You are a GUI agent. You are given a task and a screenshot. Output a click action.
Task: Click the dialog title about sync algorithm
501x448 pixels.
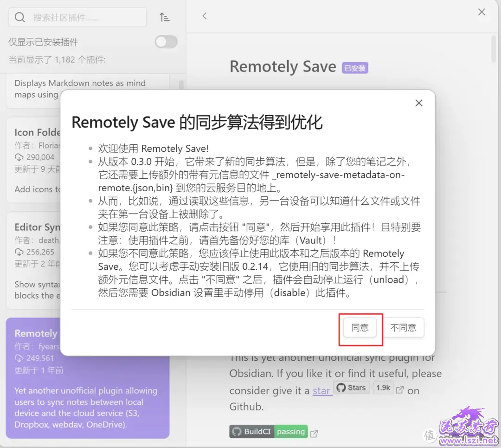(197, 123)
